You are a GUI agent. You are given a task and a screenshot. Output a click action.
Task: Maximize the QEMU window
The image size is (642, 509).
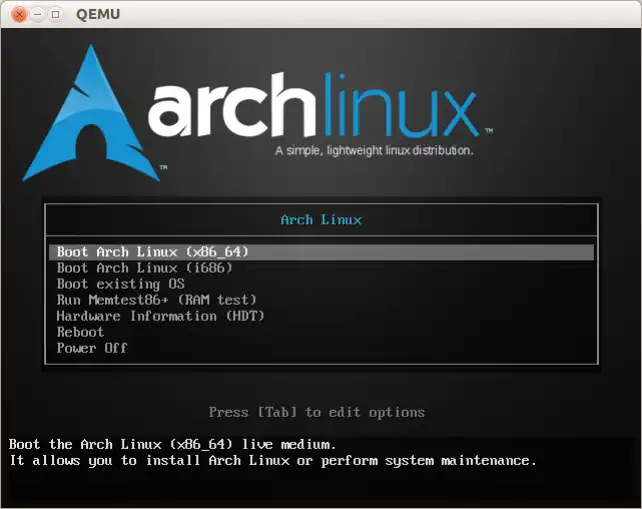[x=55, y=14]
